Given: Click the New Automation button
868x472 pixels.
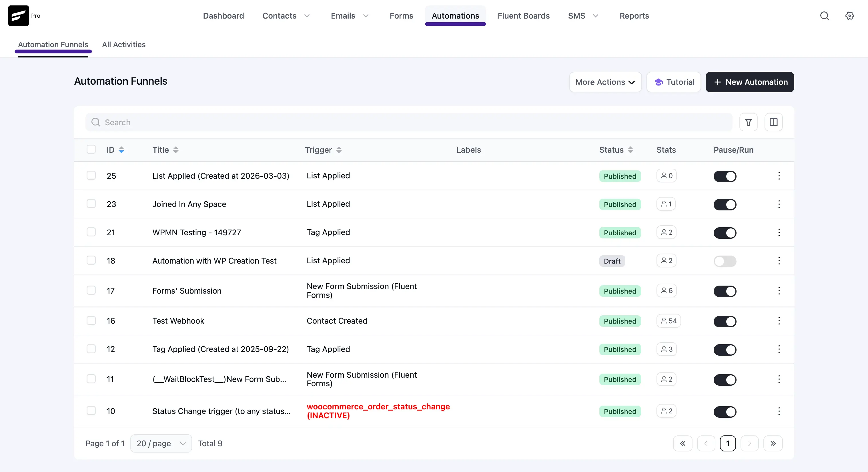Looking at the screenshot, I should coord(750,82).
